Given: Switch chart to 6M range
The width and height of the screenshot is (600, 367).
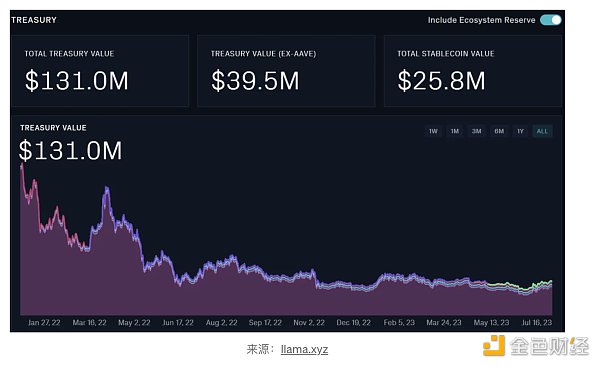Looking at the screenshot, I should point(499,131).
